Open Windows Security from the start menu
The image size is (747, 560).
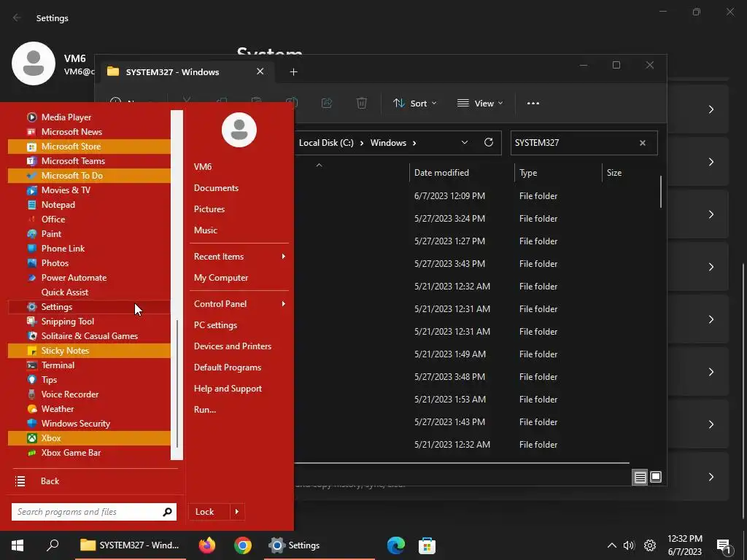[89, 424]
